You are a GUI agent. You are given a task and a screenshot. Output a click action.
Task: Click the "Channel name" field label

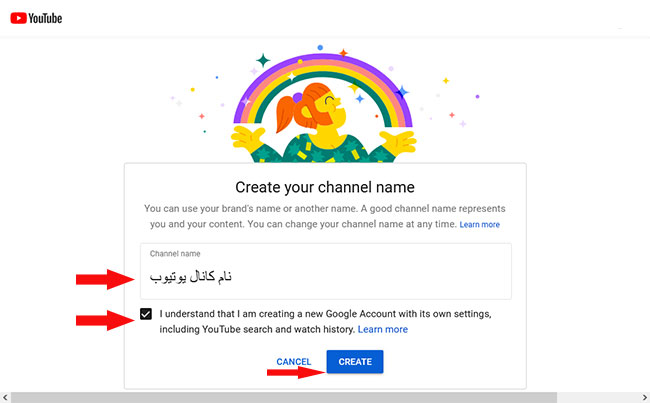click(175, 254)
